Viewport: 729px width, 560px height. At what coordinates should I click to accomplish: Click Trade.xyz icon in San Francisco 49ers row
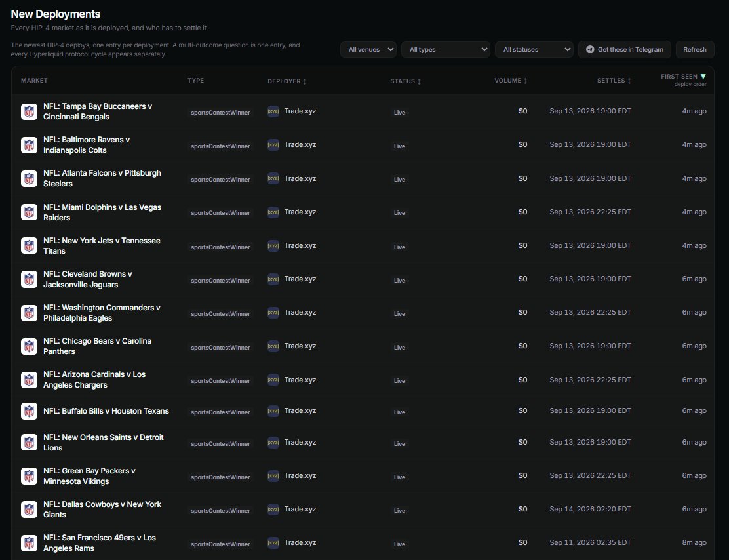[x=273, y=543]
